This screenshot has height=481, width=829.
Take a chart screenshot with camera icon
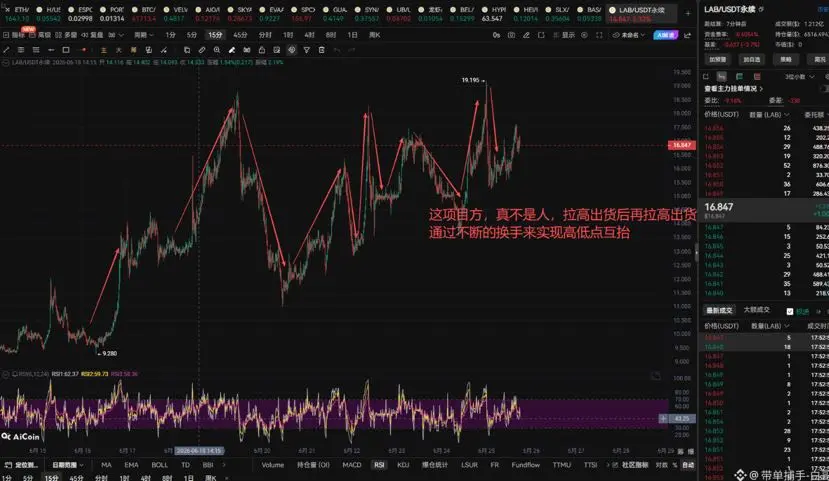click(x=511, y=35)
